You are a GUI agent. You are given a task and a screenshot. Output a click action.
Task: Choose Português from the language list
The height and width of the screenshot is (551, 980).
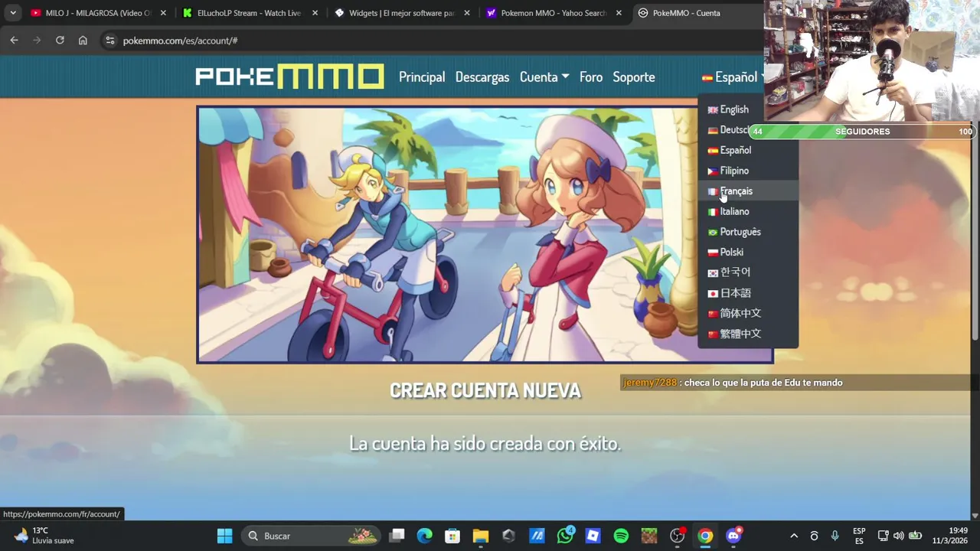click(x=748, y=232)
